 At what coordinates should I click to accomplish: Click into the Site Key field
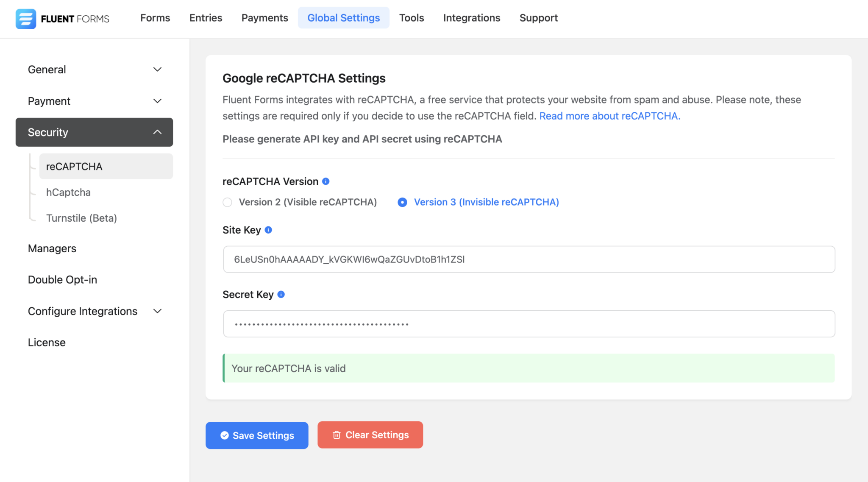coord(529,259)
